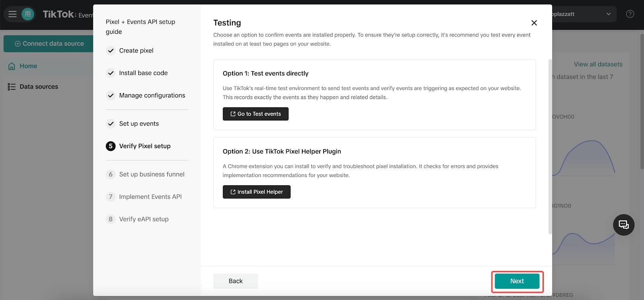Click the step 8 number badge
644x300 pixels.
tap(111, 219)
